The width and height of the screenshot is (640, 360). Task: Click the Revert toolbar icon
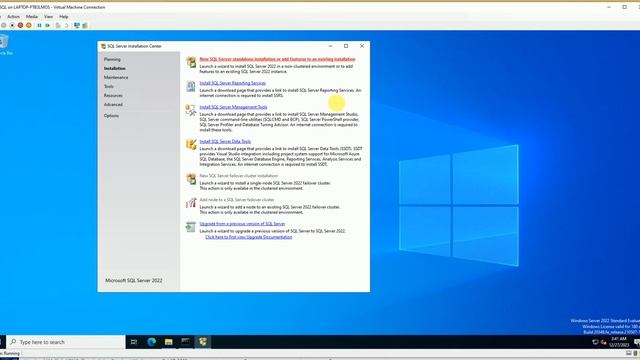(x=66, y=25)
